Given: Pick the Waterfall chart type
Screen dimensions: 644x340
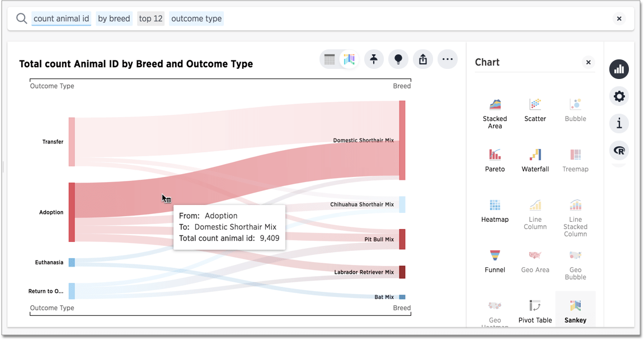Looking at the screenshot, I should [x=535, y=160].
